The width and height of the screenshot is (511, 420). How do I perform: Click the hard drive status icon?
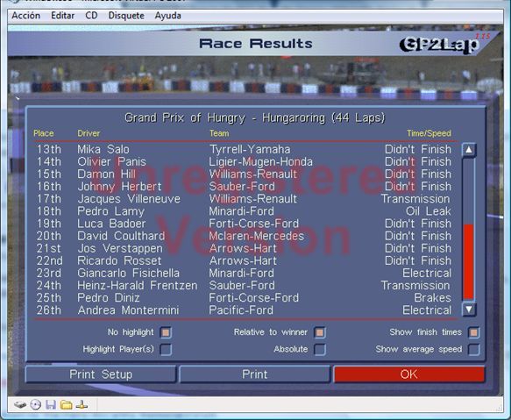click(20, 405)
